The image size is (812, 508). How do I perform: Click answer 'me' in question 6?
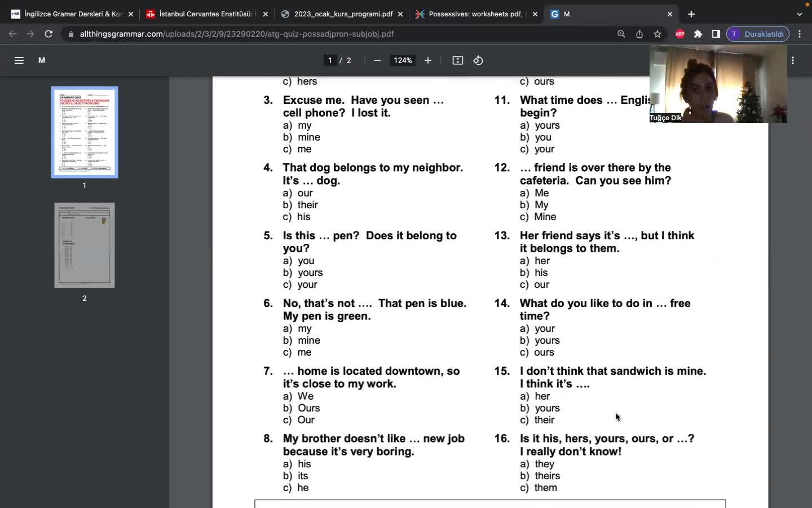coord(304,352)
